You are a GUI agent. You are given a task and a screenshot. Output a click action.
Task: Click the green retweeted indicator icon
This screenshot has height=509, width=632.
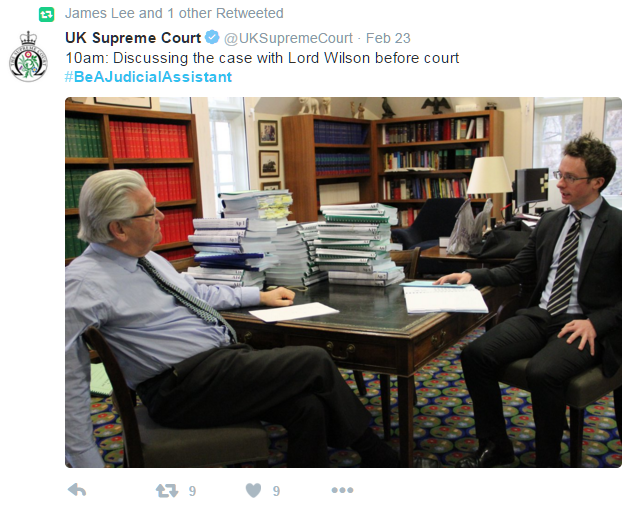click(x=46, y=15)
